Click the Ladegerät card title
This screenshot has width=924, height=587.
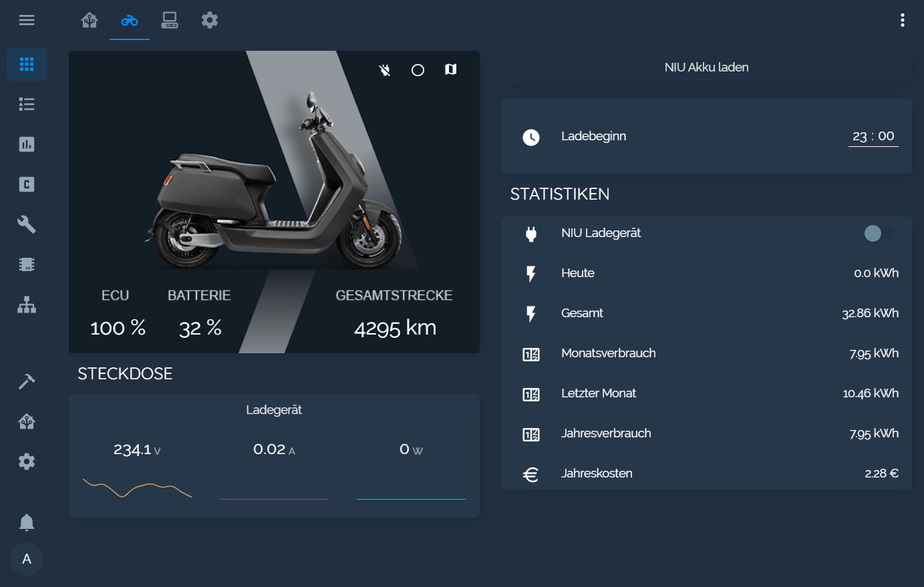pyautogui.click(x=274, y=410)
